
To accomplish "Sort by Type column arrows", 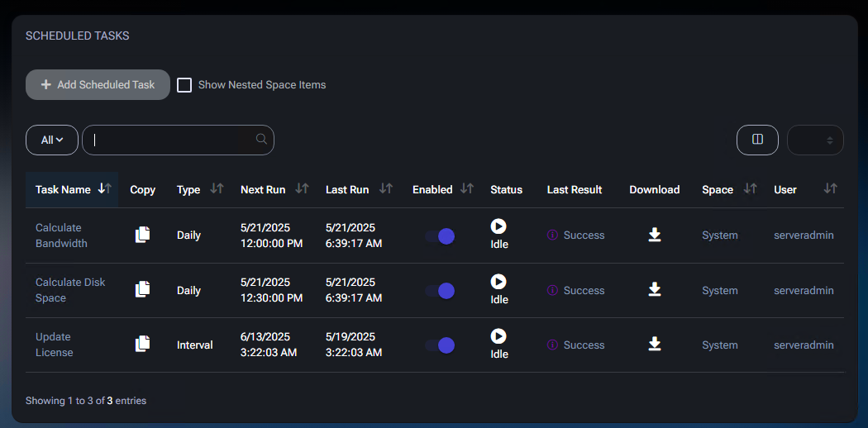I will tap(217, 189).
